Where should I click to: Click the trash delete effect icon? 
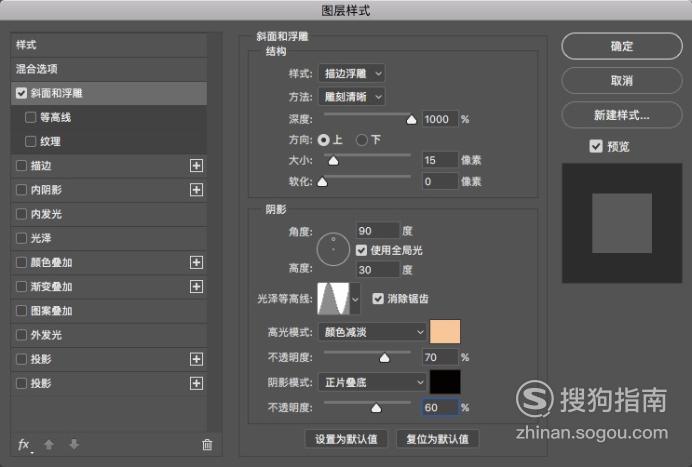pos(207,444)
